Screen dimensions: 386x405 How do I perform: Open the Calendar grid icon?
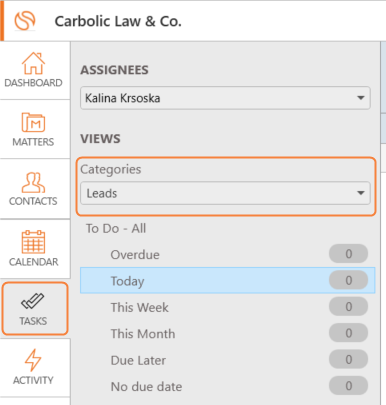coord(33,242)
